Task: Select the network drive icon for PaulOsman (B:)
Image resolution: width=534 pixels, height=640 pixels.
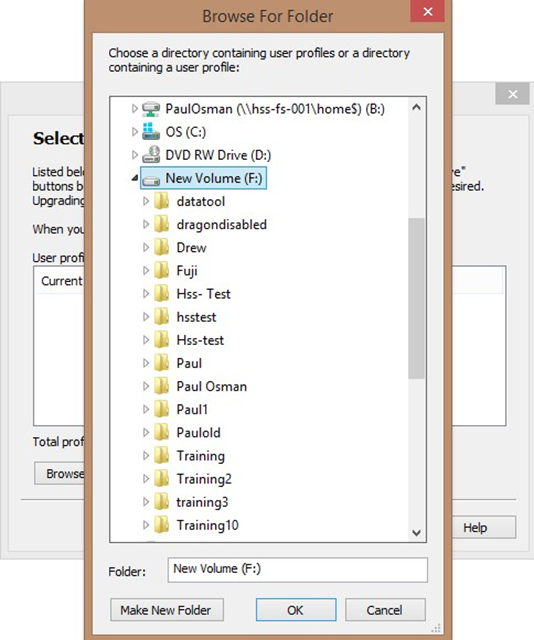Action: [x=151, y=109]
